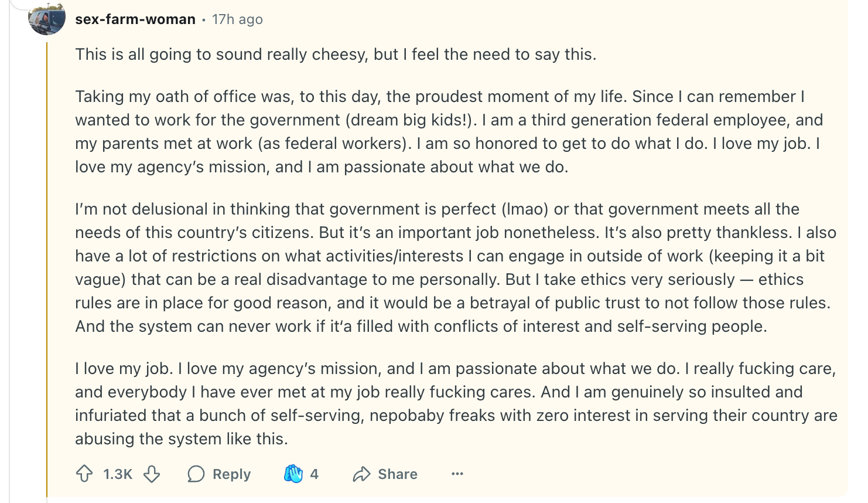The width and height of the screenshot is (868, 503).
Task: Click the commenter's profile avatar
Action: click(47, 19)
